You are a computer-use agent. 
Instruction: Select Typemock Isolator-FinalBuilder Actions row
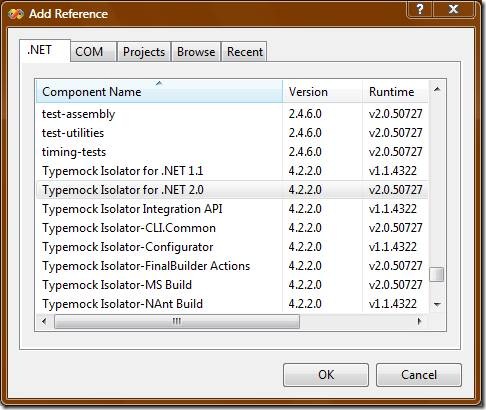(232, 266)
